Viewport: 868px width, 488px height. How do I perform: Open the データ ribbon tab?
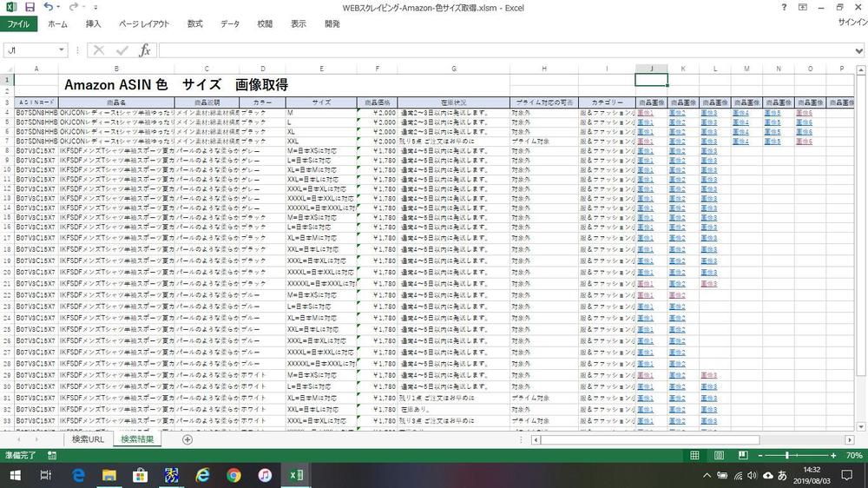pyautogui.click(x=230, y=23)
